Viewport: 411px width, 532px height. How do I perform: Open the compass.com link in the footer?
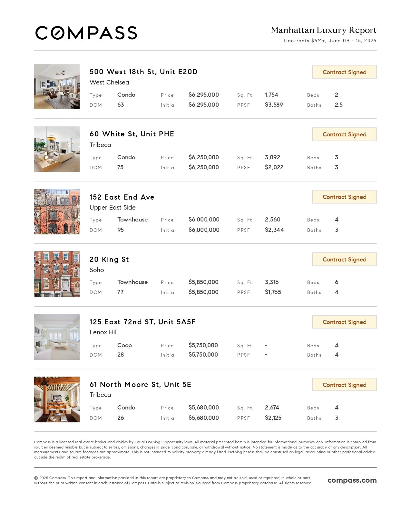(x=352, y=480)
